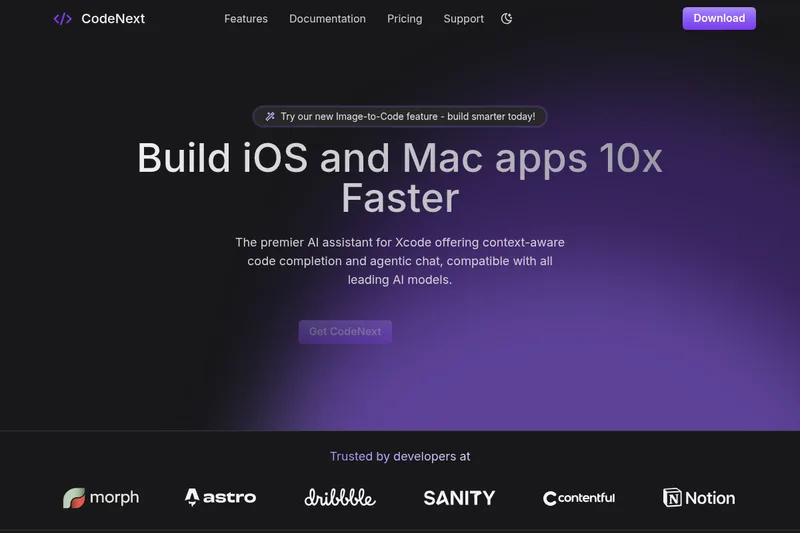Screen dimensions: 800x533
Task: Click the astro logo
Action: [220, 497]
